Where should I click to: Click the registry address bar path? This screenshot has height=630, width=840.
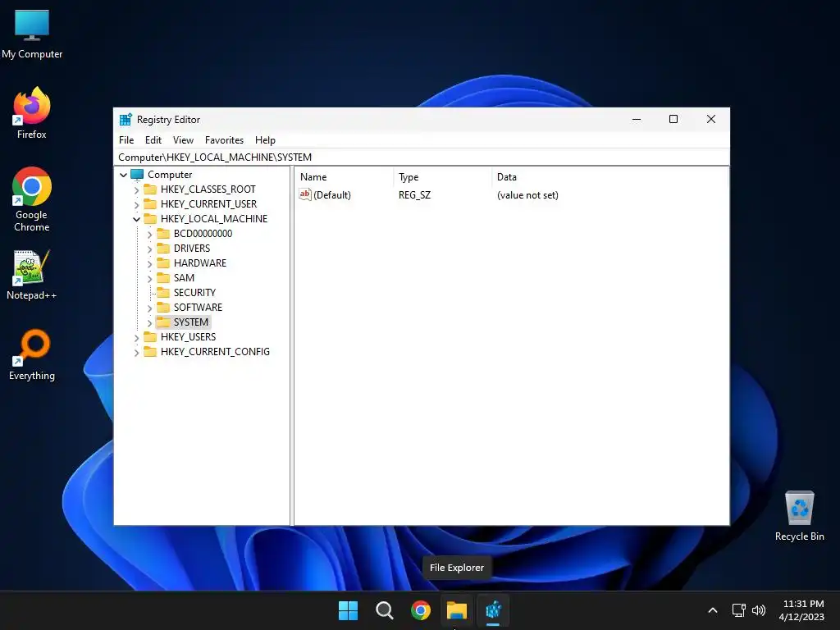pos(422,157)
